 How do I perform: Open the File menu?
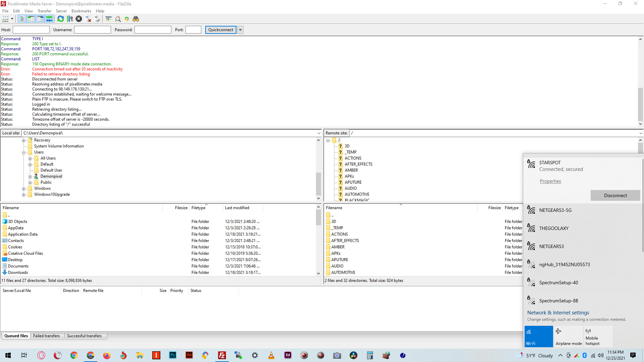pos(5,11)
